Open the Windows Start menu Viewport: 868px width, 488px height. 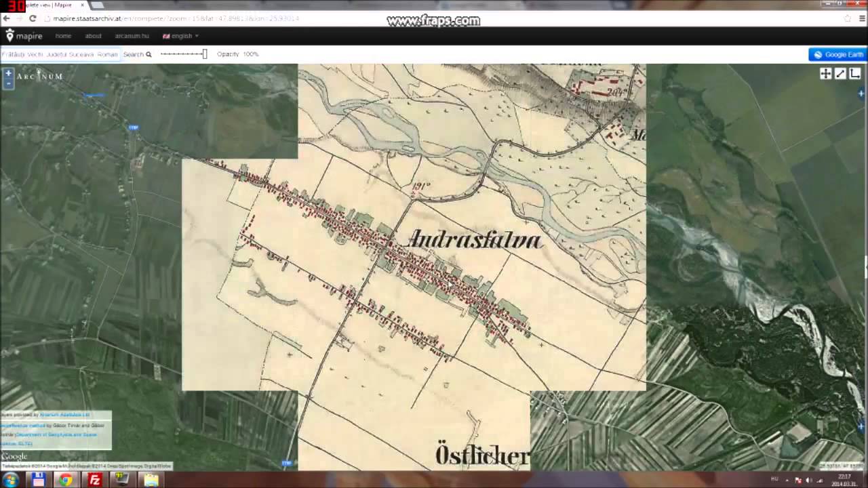coord(10,480)
